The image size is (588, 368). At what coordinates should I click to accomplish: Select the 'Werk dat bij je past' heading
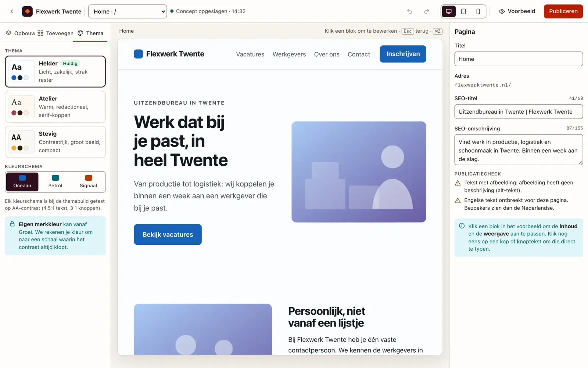[180, 141]
